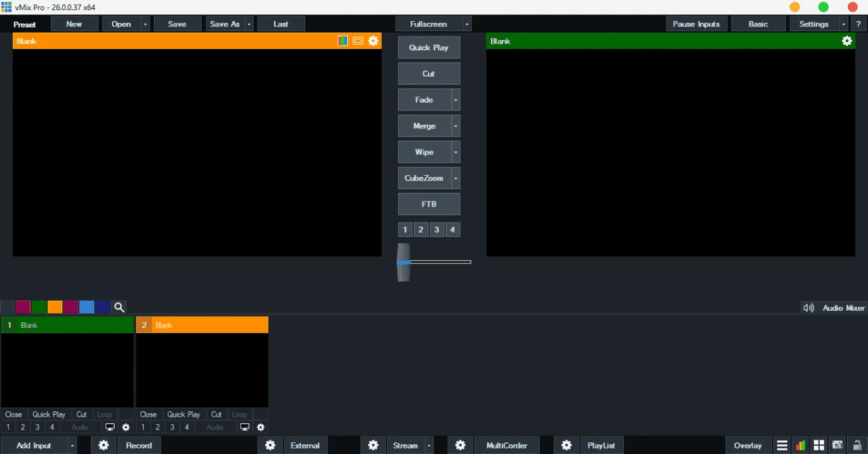
Task: Click the Save As button
Action: [x=225, y=24]
